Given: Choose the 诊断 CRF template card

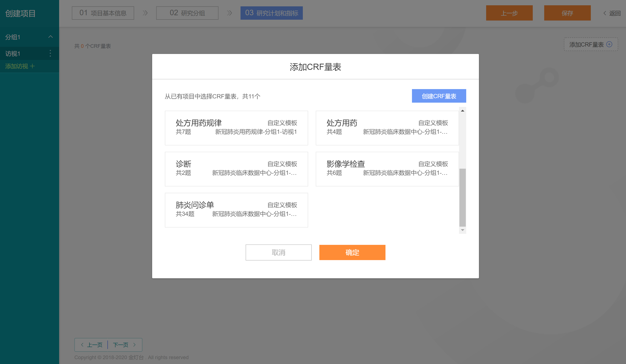Looking at the screenshot, I should 236,169.
